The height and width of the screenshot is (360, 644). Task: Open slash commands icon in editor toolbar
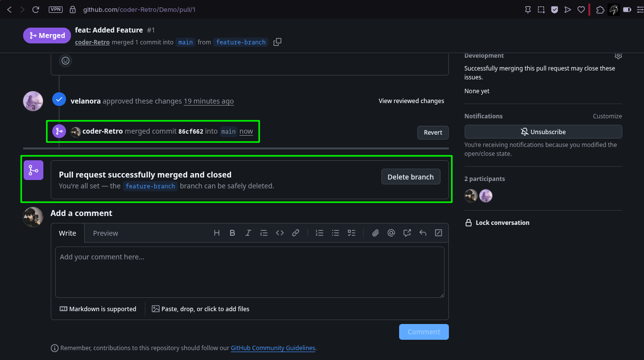point(439,233)
